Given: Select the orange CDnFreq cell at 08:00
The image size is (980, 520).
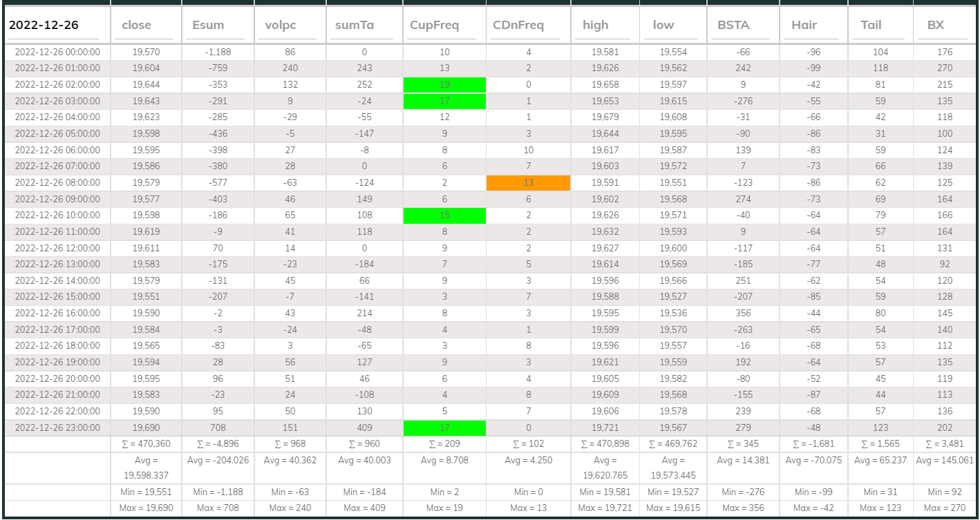Looking at the screenshot, I should pos(528,183).
